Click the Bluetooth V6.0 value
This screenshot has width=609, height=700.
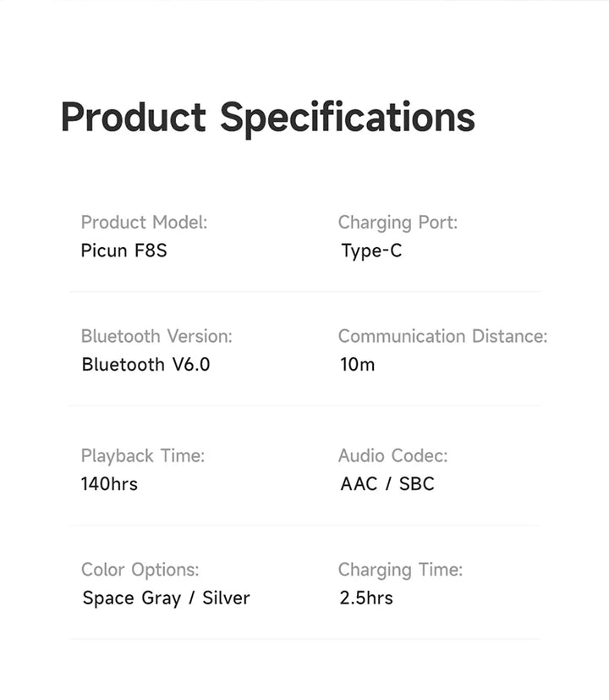coord(145,365)
